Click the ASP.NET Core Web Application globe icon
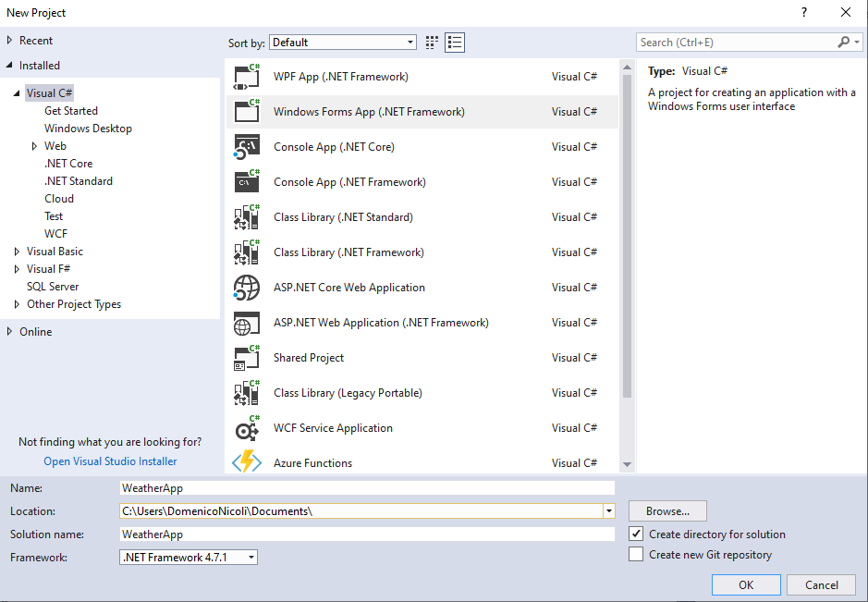This screenshot has height=602, width=868. [x=247, y=288]
